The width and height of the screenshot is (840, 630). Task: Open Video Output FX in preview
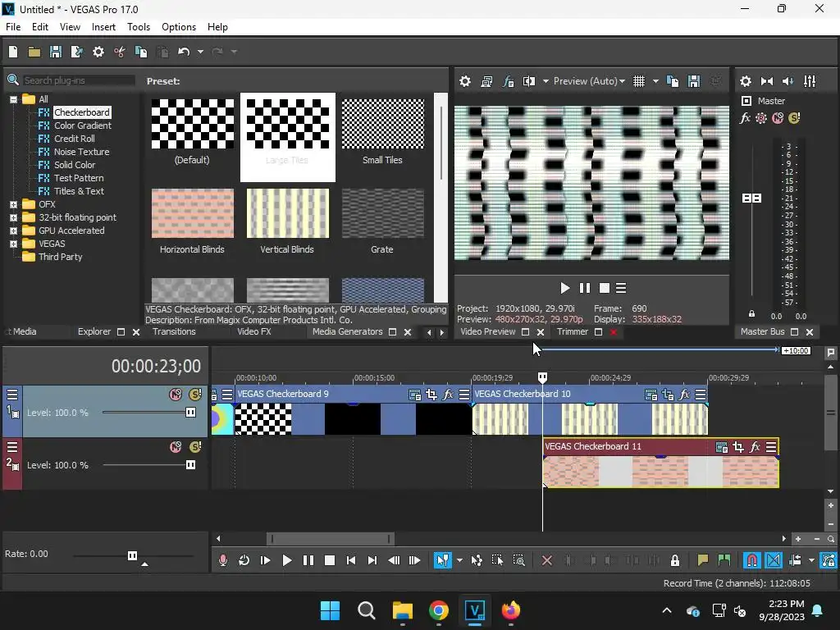(508, 81)
